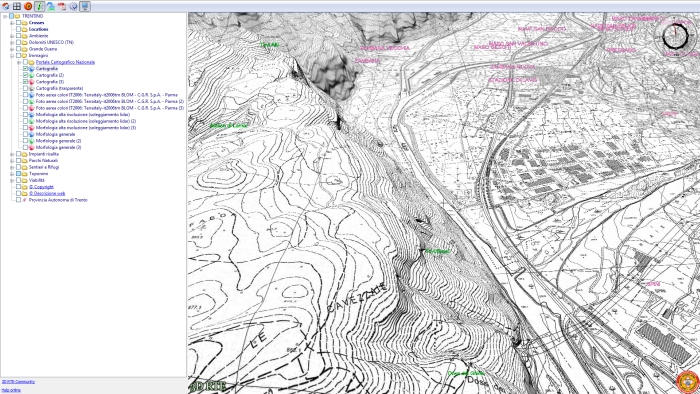Click the Immagini folder icon
700x394 pixels.
[x=25, y=56]
